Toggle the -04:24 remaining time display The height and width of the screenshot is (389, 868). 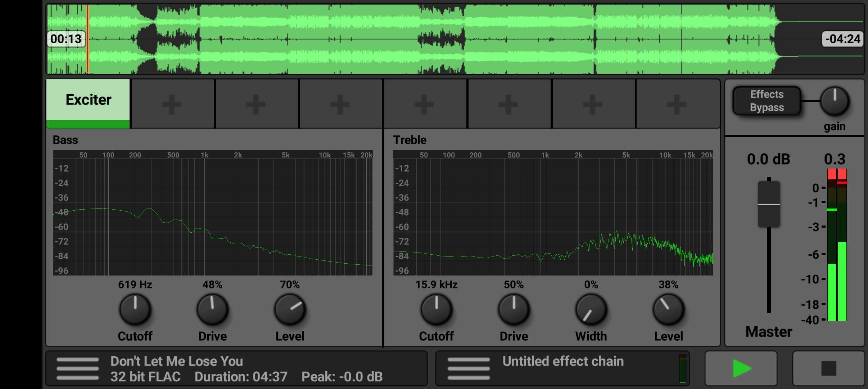click(842, 39)
